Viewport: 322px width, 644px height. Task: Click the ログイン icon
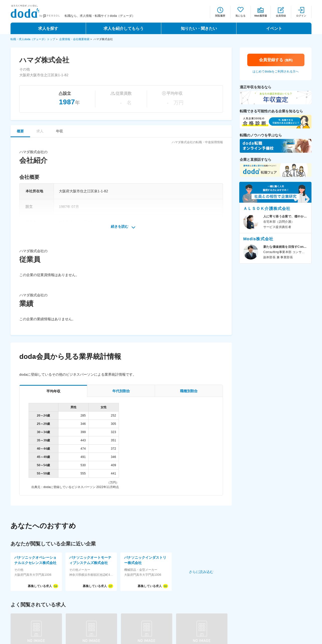pos(301,10)
